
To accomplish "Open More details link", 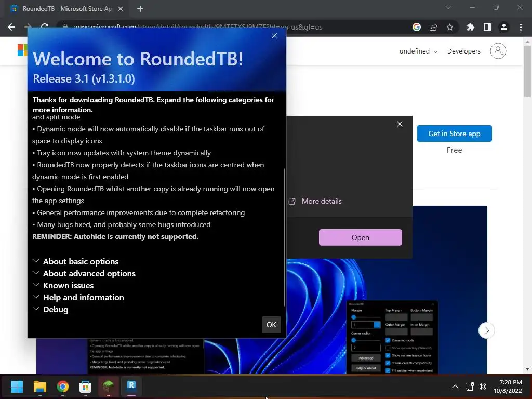I will tap(322, 201).
